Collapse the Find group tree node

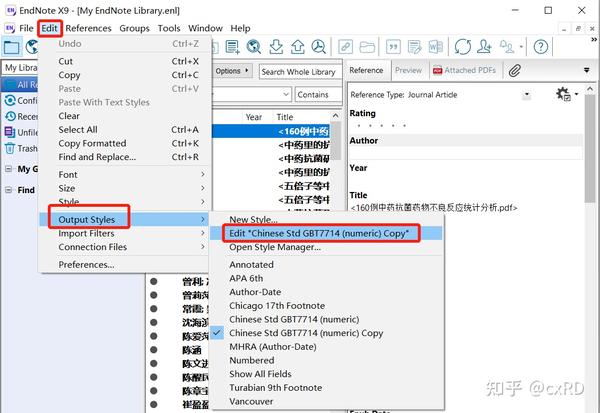[x=8, y=190]
